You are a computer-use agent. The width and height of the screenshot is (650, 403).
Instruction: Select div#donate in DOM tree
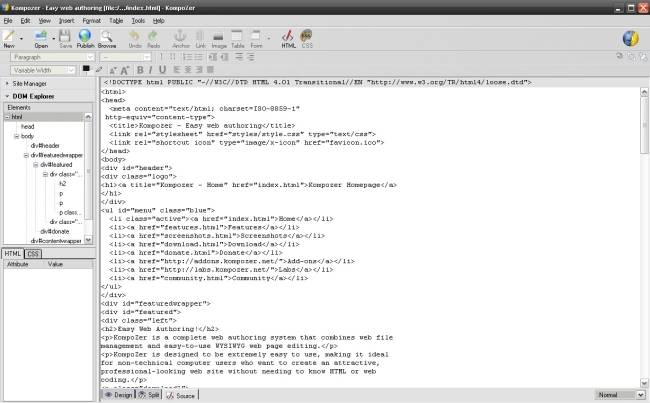(x=55, y=231)
